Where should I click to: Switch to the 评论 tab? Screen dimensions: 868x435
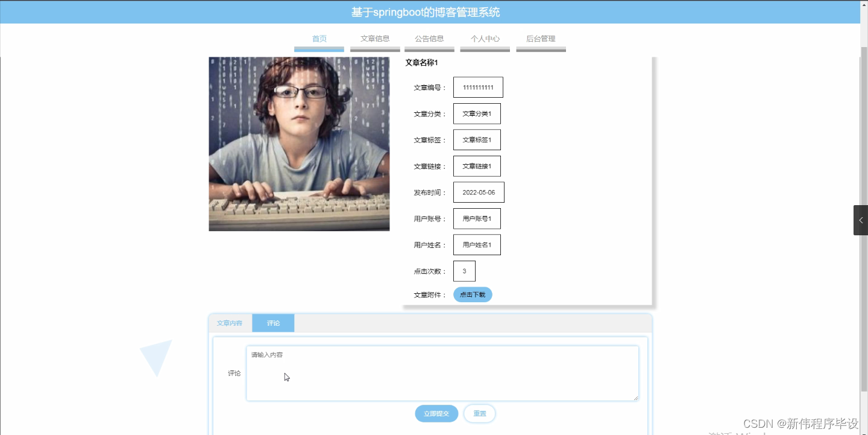click(x=274, y=323)
